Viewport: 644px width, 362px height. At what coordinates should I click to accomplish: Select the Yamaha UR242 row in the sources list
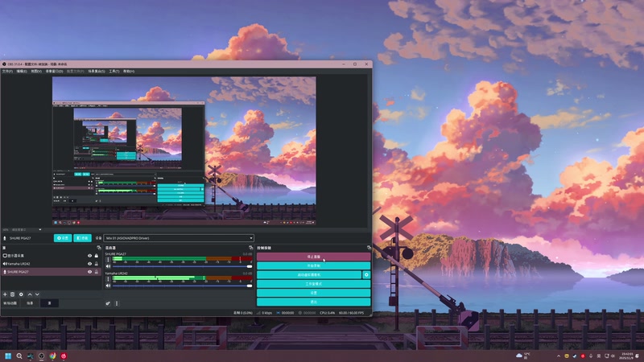coord(51,264)
